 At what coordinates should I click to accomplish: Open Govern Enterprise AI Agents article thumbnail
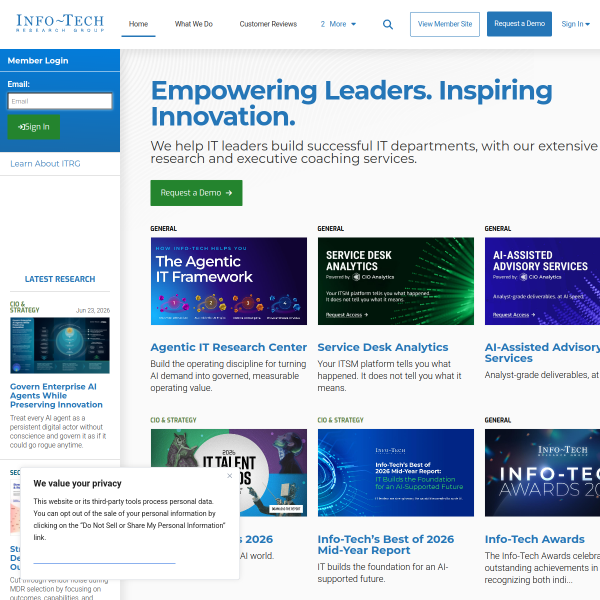[x=60, y=345]
